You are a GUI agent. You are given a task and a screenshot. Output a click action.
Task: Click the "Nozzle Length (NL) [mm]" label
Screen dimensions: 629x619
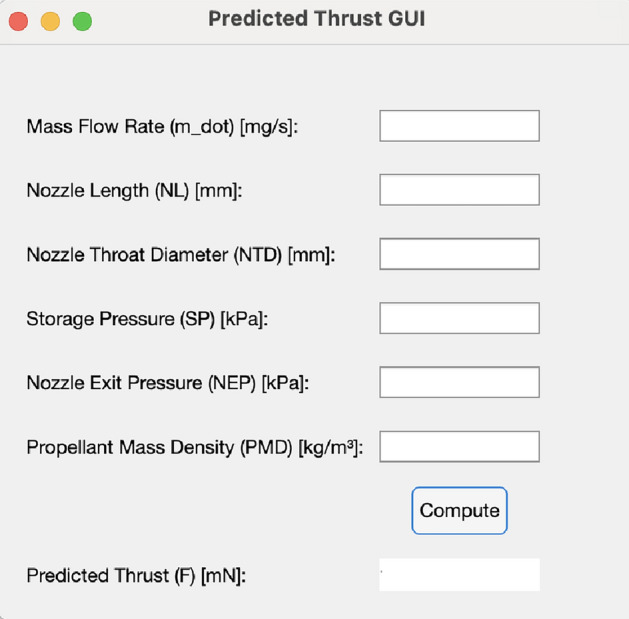[134, 191]
